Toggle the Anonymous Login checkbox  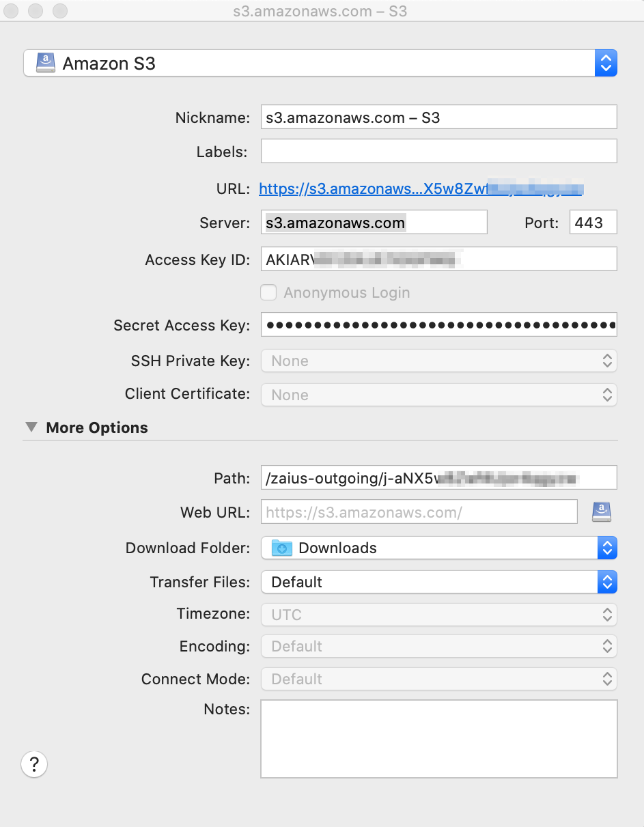pyautogui.click(x=269, y=292)
